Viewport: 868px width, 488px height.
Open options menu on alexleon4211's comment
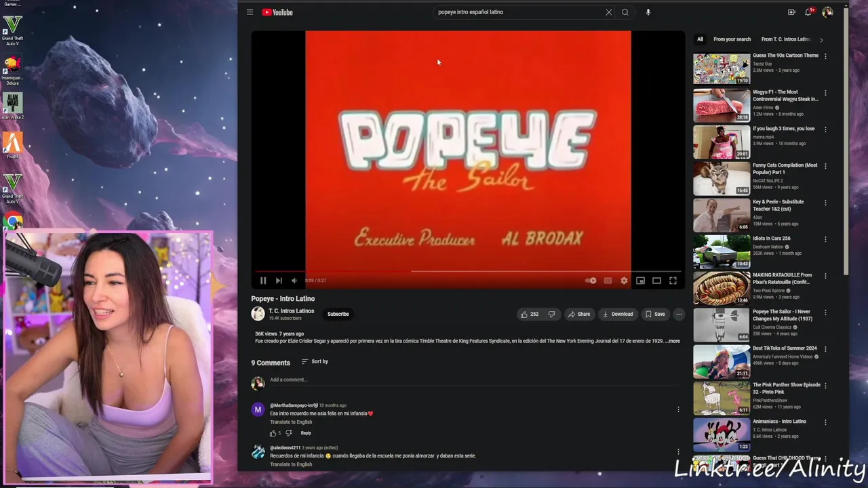678,451
